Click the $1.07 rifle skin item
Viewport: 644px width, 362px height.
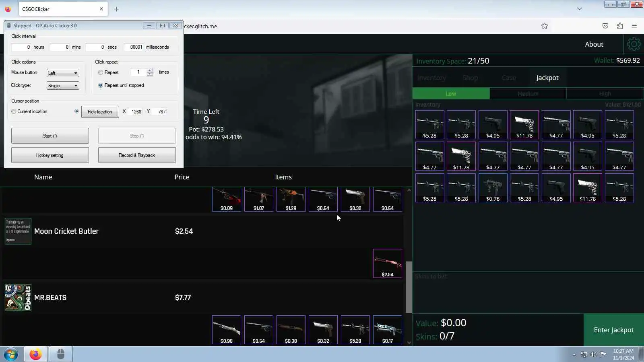(259, 199)
